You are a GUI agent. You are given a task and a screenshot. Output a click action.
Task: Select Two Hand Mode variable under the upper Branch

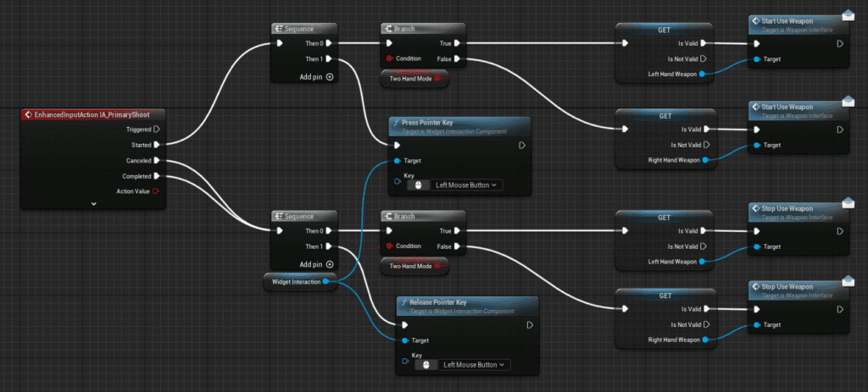414,79
